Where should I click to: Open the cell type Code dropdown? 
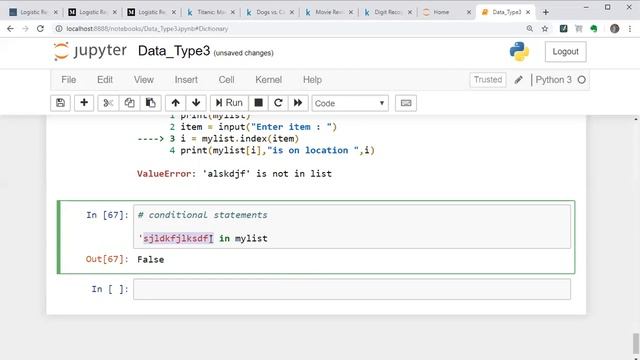[x=350, y=103]
